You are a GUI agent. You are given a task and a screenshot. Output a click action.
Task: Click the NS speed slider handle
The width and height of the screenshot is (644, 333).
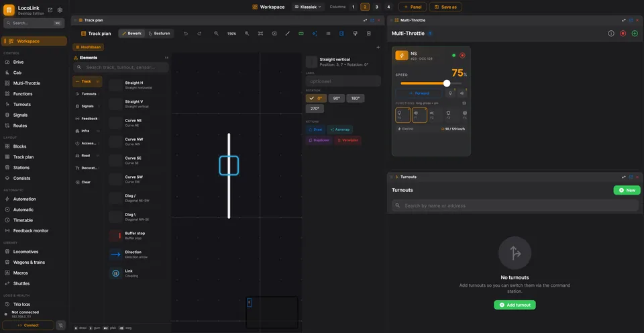click(447, 83)
